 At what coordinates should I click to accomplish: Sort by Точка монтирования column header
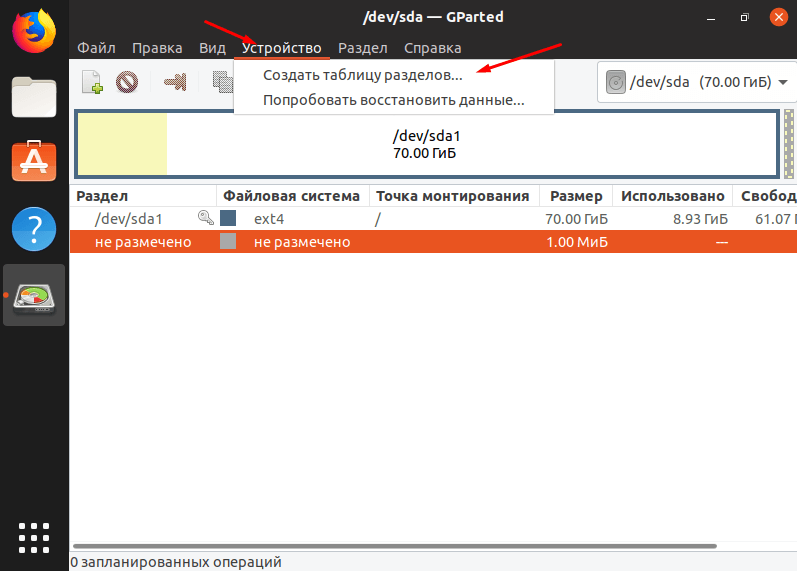pyautogui.click(x=454, y=196)
